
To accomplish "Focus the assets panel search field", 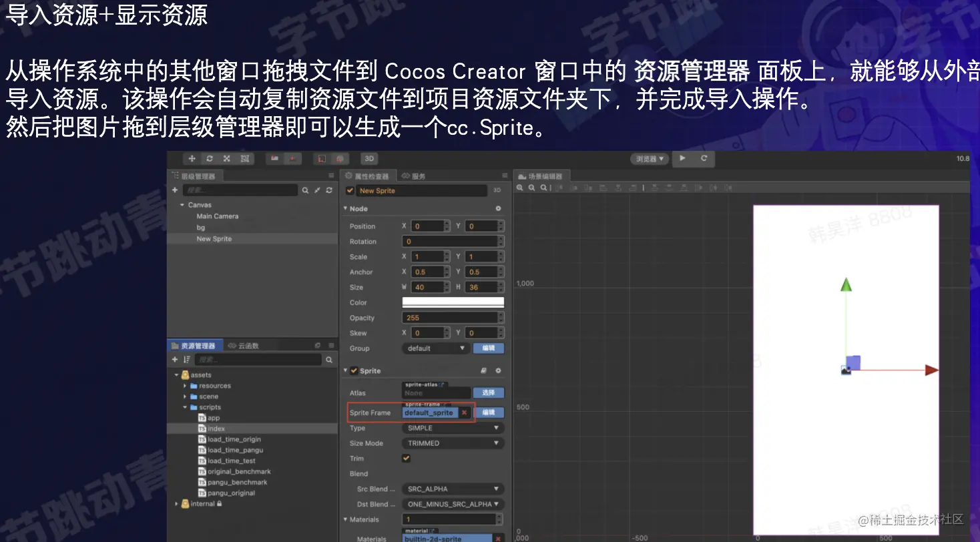I will (259, 360).
